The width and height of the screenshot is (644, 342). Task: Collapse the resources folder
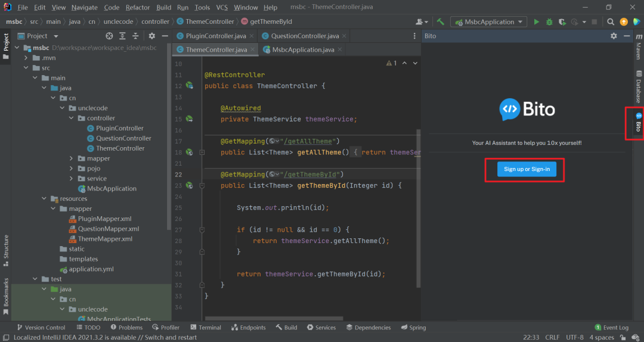(44, 199)
